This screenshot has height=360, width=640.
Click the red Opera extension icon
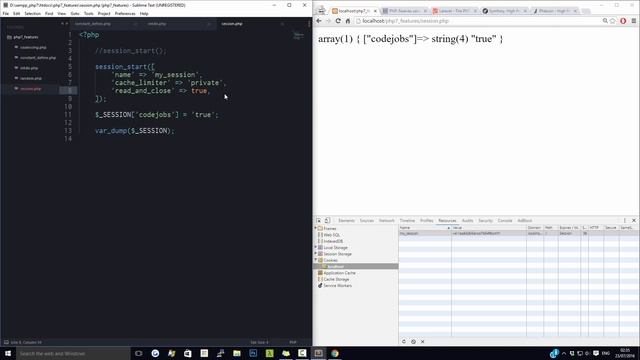pos(623,21)
